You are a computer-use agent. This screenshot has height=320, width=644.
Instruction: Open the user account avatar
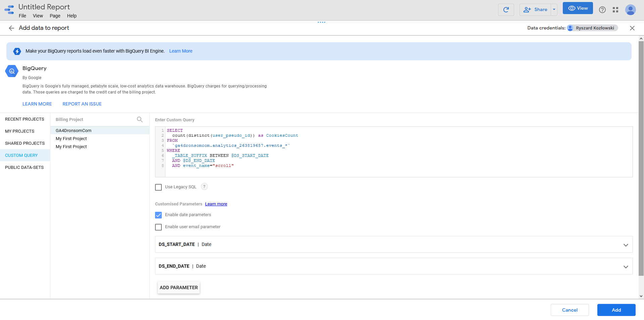coord(631,10)
